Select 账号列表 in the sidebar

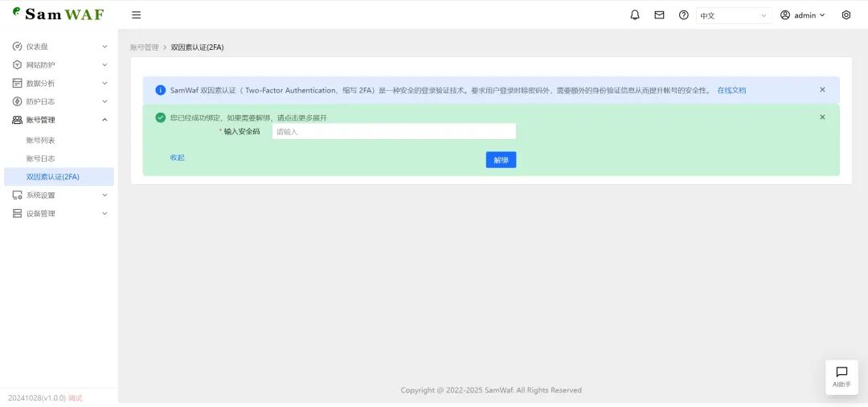pyautogui.click(x=59, y=140)
